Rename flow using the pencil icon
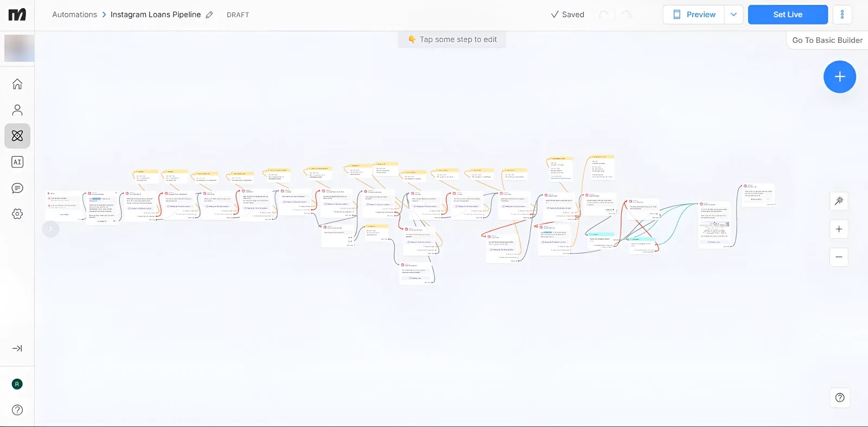868x427 pixels. pyautogui.click(x=209, y=15)
